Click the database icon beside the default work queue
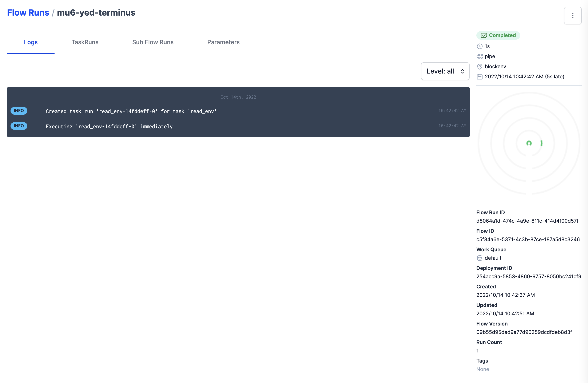Image resolution: width=588 pixels, height=383 pixels. [480, 258]
